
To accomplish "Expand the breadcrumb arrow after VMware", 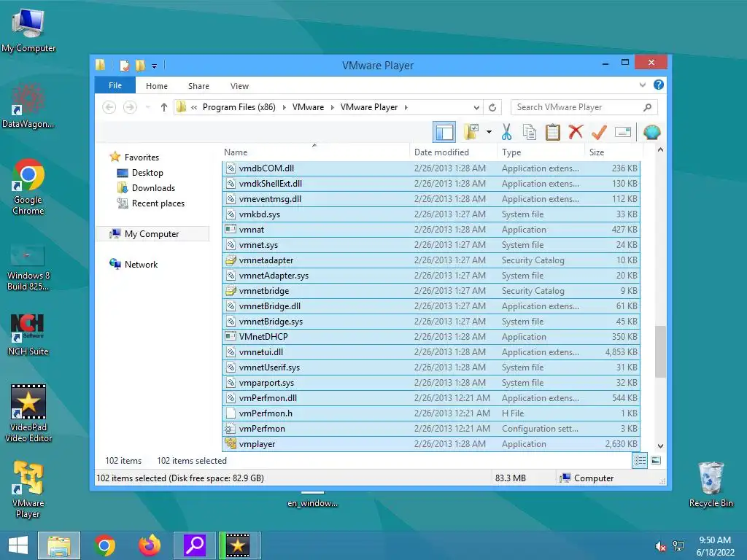I will pos(332,107).
